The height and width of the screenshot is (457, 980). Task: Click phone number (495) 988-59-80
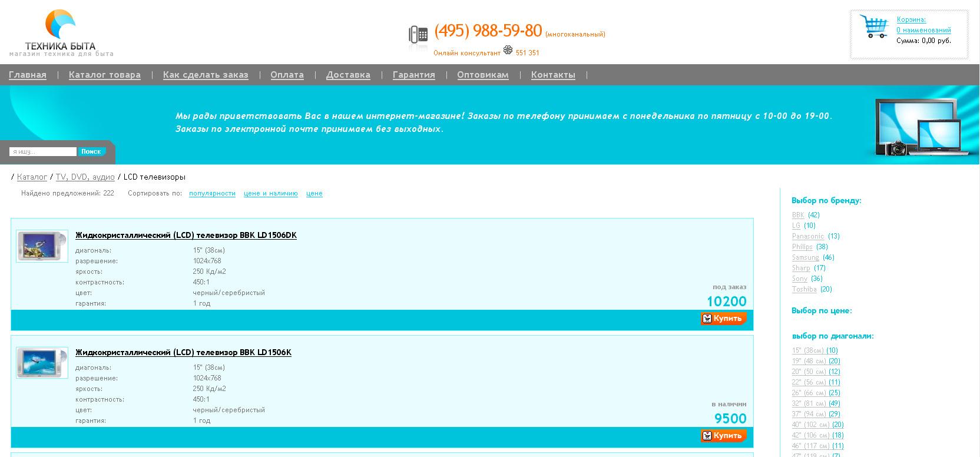[x=488, y=31]
